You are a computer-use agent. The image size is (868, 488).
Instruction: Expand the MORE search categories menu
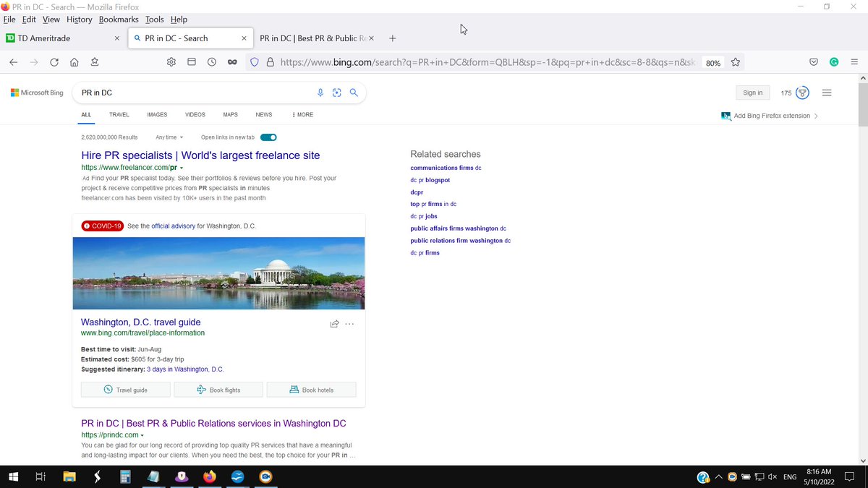tap(302, 115)
